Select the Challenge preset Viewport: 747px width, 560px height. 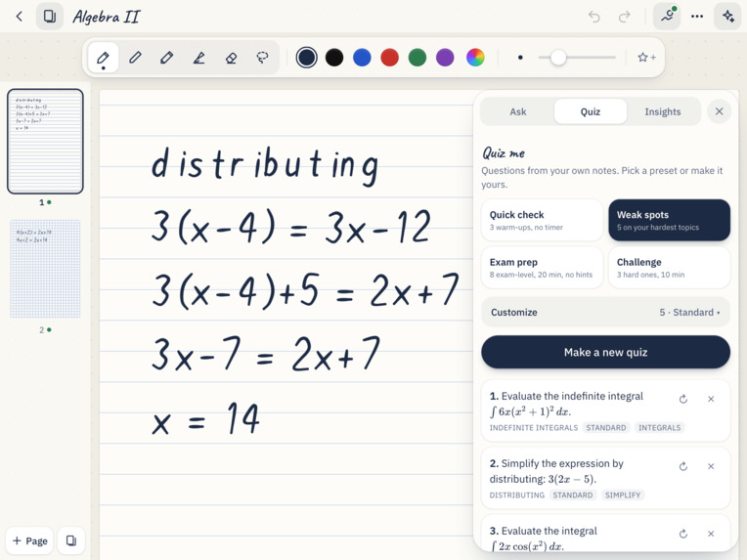click(x=669, y=268)
